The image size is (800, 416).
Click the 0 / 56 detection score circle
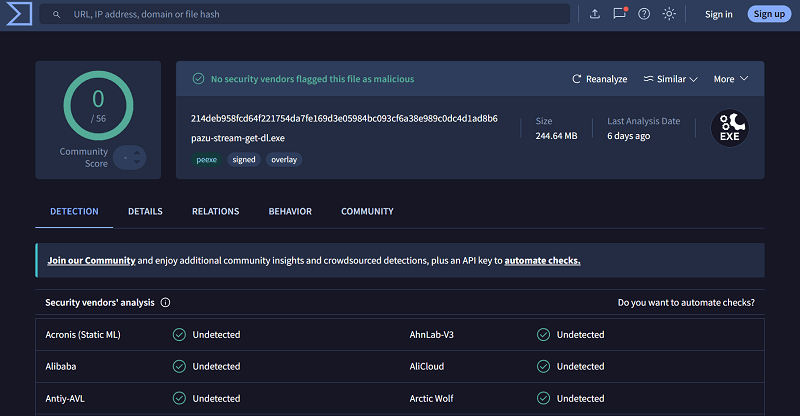(98, 106)
